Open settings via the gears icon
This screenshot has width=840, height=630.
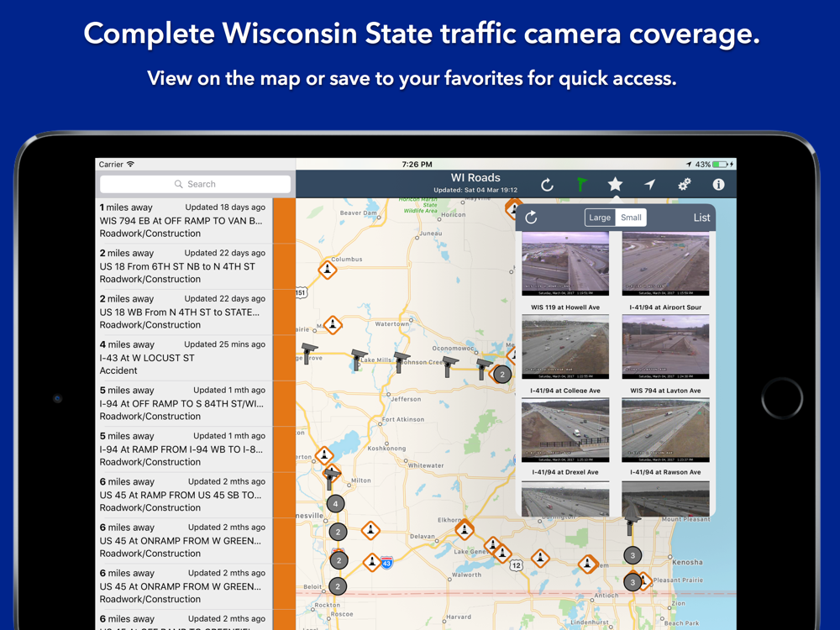[684, 185]
